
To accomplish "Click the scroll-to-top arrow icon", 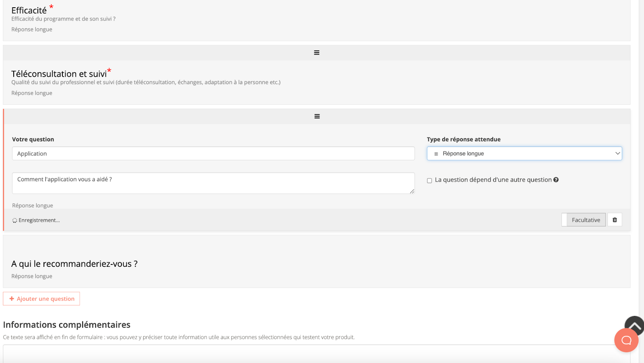I will click(634, 325).
